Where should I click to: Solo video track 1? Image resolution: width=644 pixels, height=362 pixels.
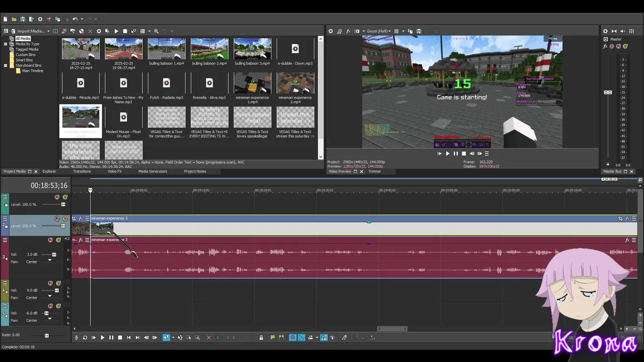click(x=65, y=197)
